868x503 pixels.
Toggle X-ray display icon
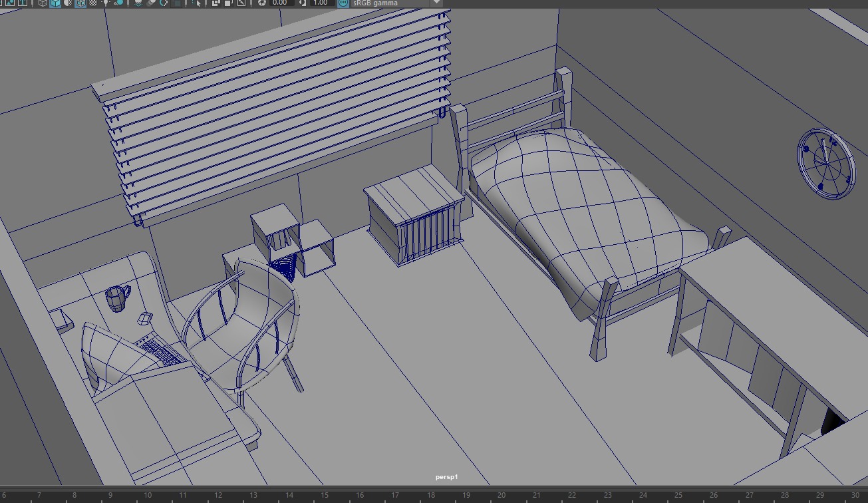(x=216, y=3)
